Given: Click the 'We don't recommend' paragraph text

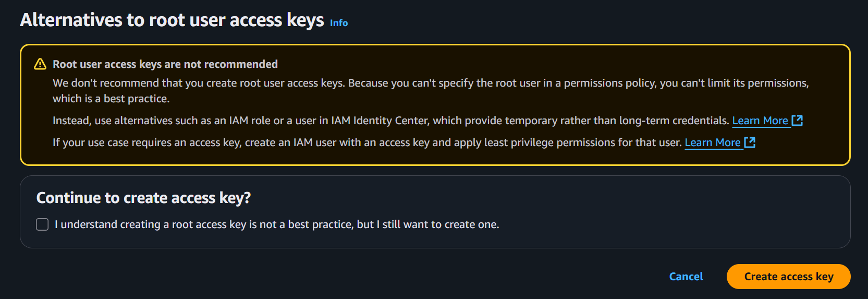Looking at the screenshot, I should click(x=431, y=91).
